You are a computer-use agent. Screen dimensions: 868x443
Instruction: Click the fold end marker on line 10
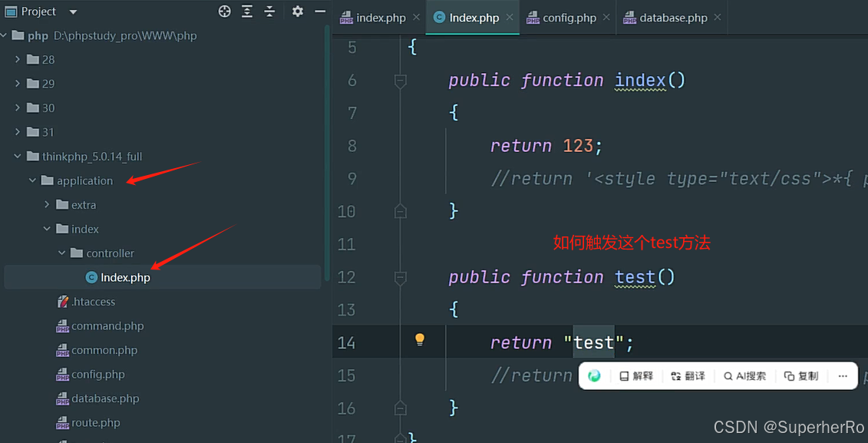pos(401,211)
